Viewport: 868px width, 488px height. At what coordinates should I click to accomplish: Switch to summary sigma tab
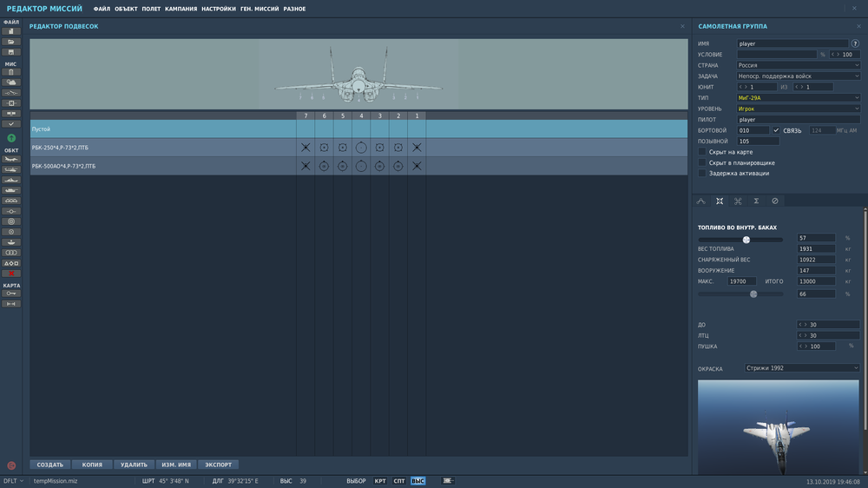tap(756, 201)
